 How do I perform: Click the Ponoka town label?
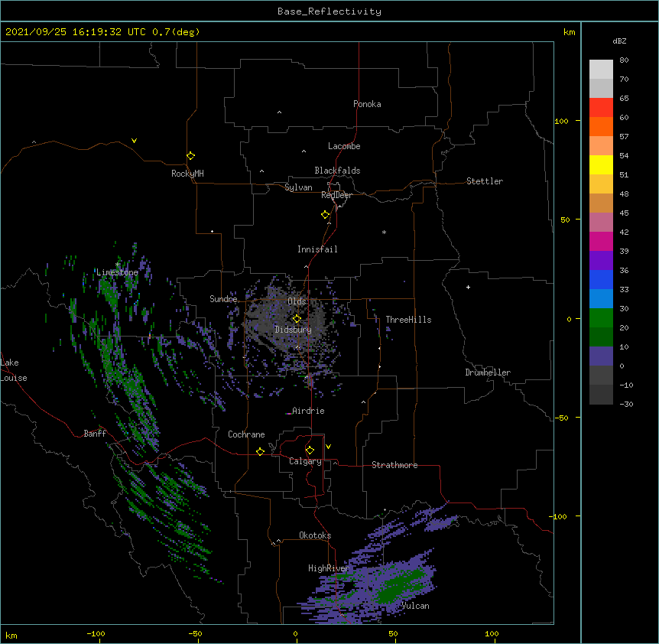click(367, 104)
